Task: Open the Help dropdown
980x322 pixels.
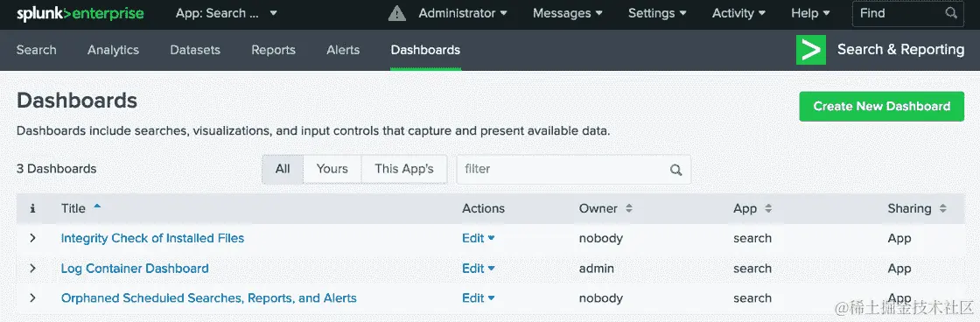Action: coord(810,13)
